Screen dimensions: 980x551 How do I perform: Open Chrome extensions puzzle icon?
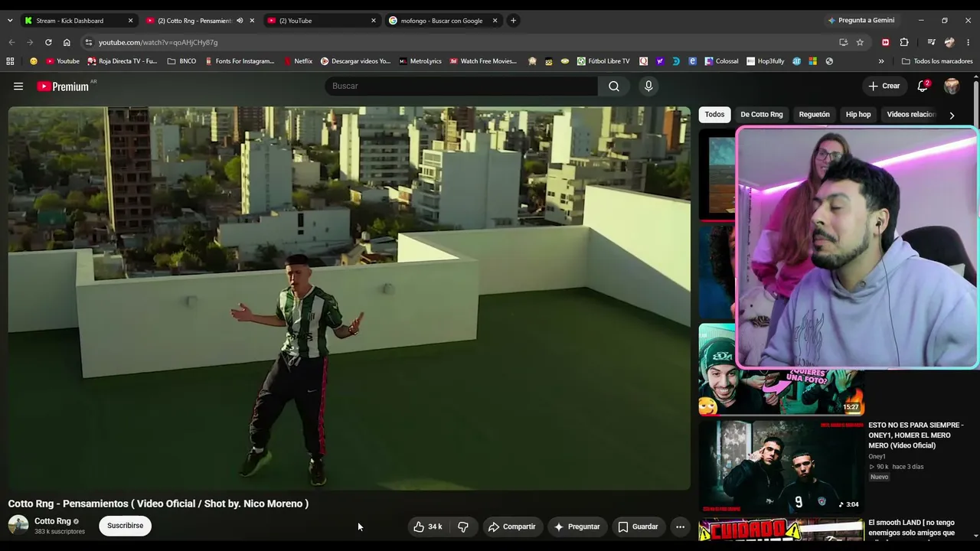pos(904,42)
